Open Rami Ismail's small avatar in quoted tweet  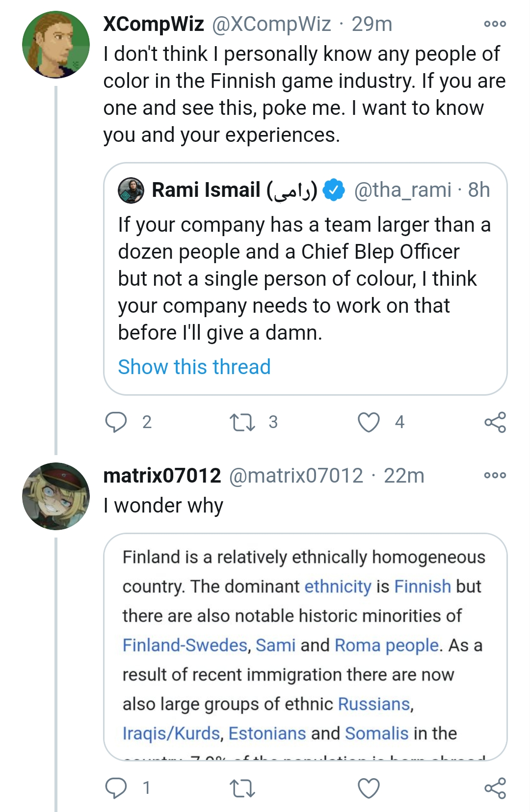(x=131, y=190)
